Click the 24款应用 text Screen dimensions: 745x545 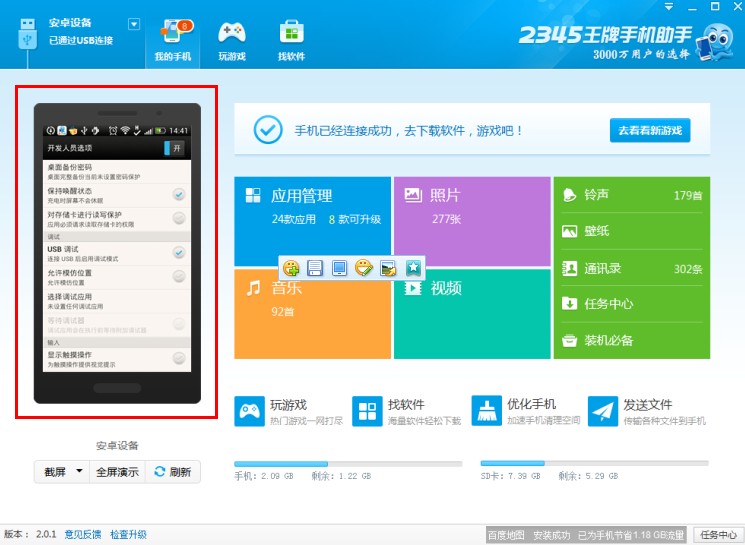click(294, 219)
